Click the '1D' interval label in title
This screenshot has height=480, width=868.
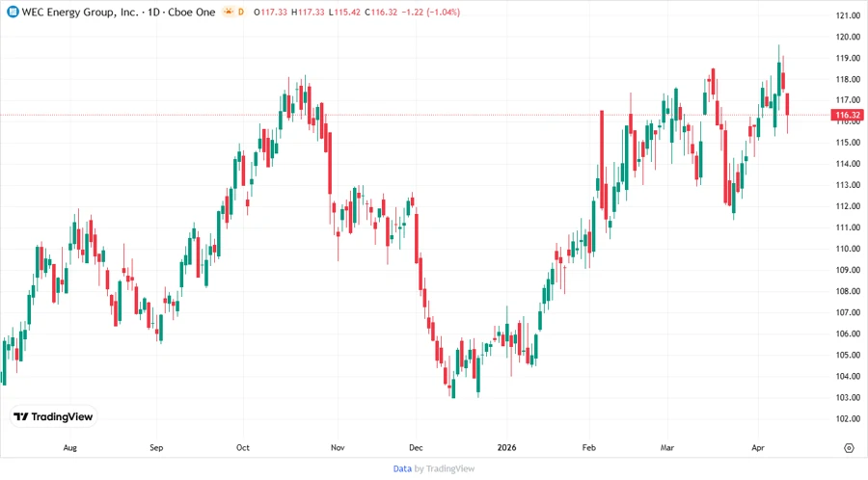pos(153,12)
